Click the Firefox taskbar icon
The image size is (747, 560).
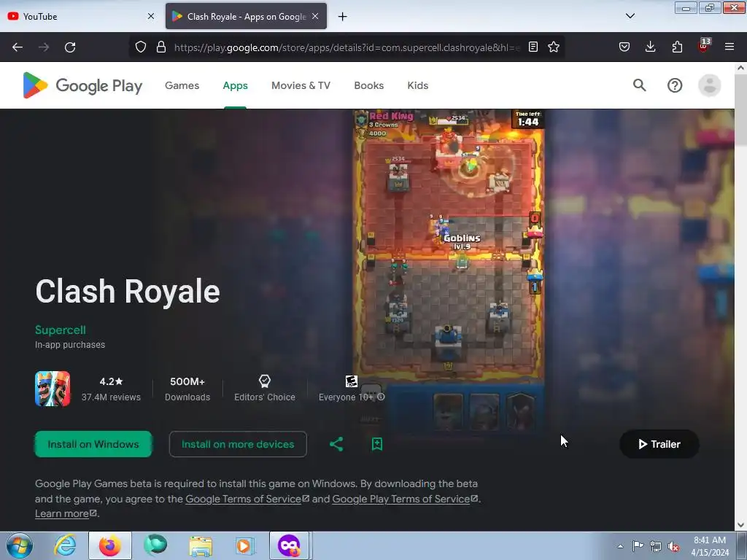click(110, 545)
